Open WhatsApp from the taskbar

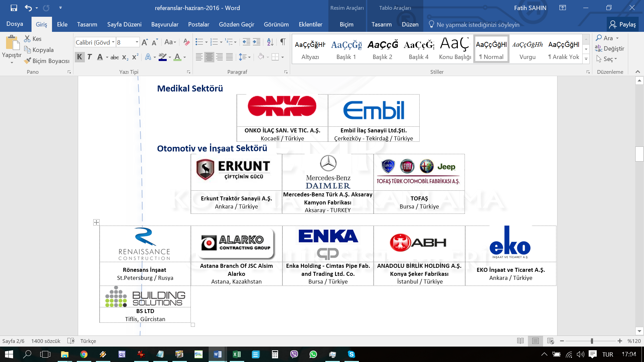(x=313, y=354)
